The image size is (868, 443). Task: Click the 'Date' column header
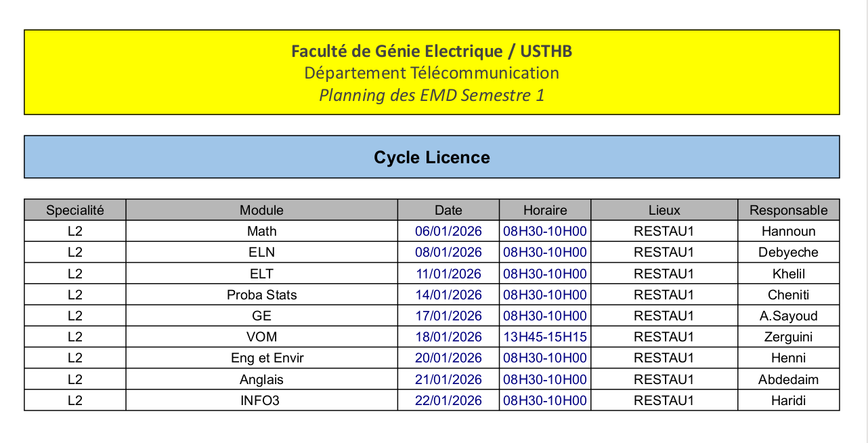coord(448,210)
